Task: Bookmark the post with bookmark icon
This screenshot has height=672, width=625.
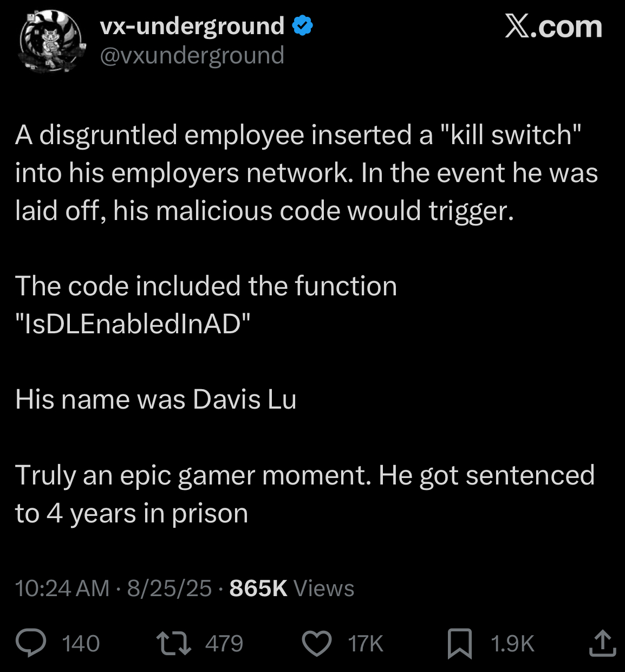Action: (x=459, y=644)
